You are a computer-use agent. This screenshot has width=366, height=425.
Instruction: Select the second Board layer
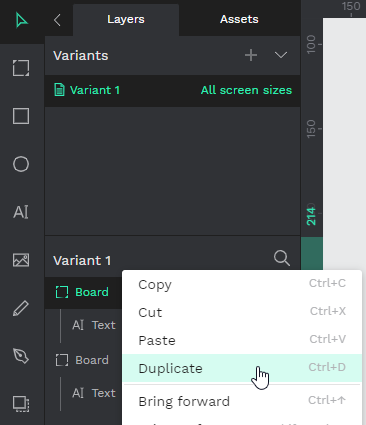83,360
